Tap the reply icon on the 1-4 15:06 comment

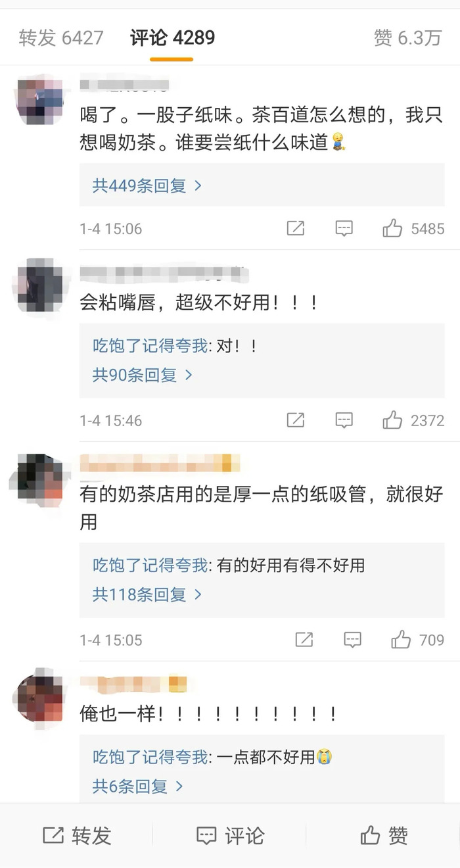click(x=344, y=229)
